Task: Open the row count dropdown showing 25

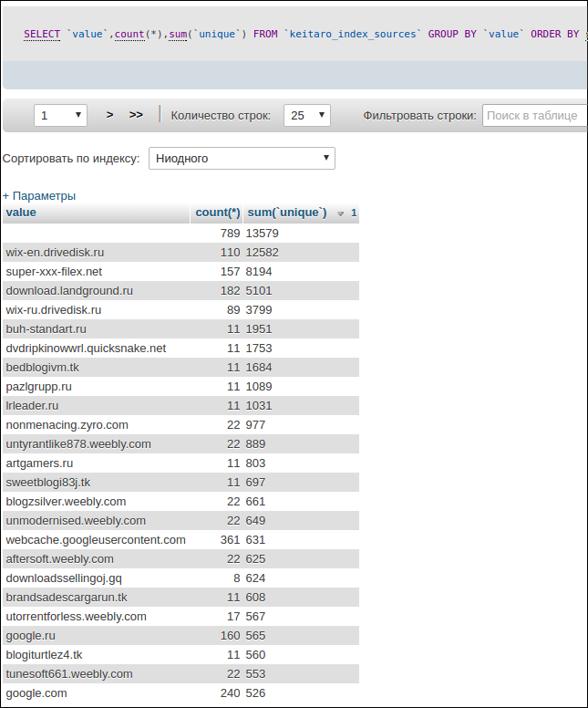Action: (307, 116)
